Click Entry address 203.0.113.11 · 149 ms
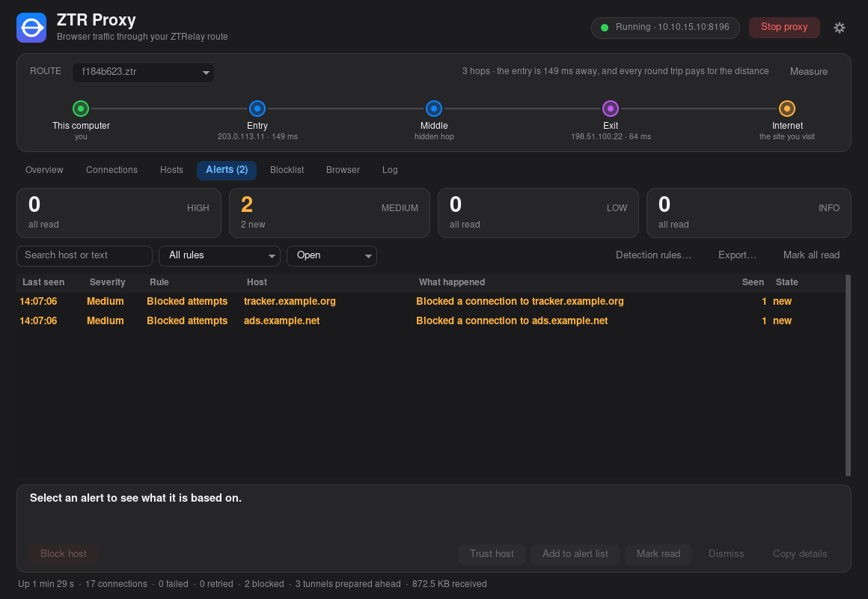This screenshot has width=868, height=599. [257, 136]
